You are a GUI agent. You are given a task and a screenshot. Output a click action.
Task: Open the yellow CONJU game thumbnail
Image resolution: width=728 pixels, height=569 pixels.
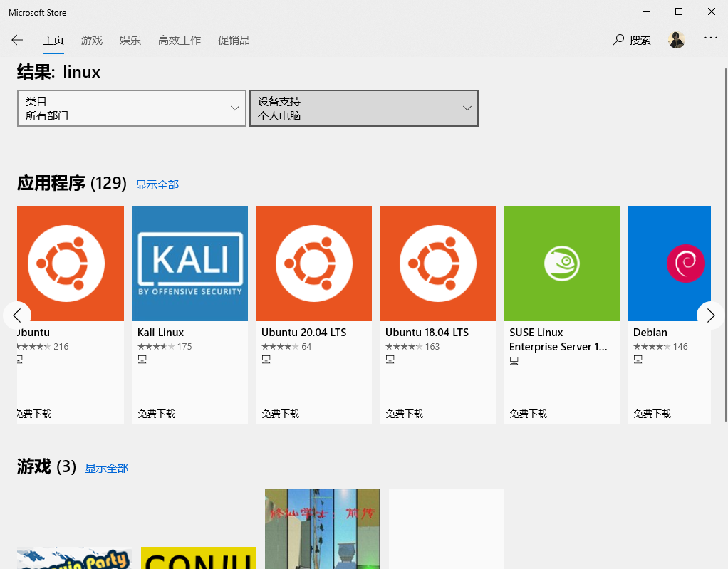198,558
